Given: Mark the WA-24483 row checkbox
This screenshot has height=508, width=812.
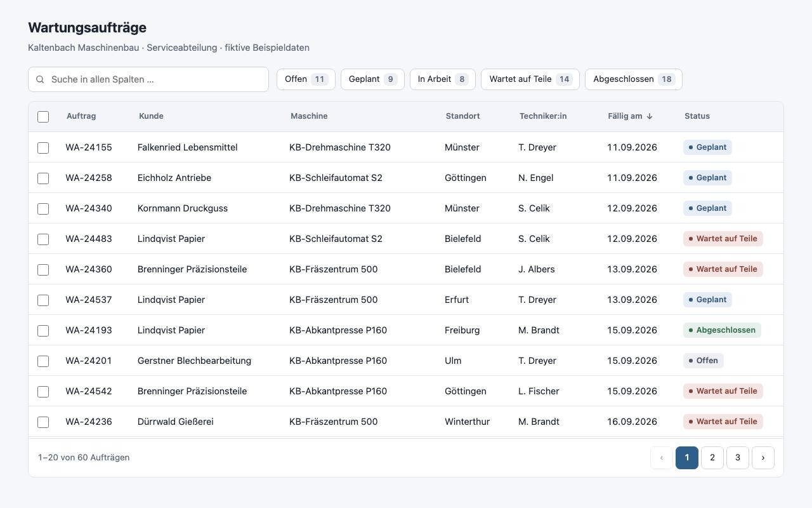Looking at the screenshot, I should coord(43,239).
